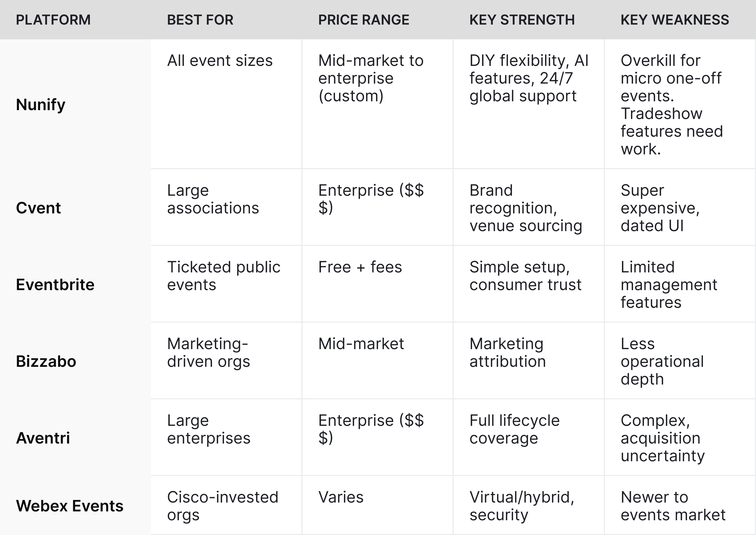Click the KEY WEAKNESS column header
The image size is (756, 535).
coord(675,20)
